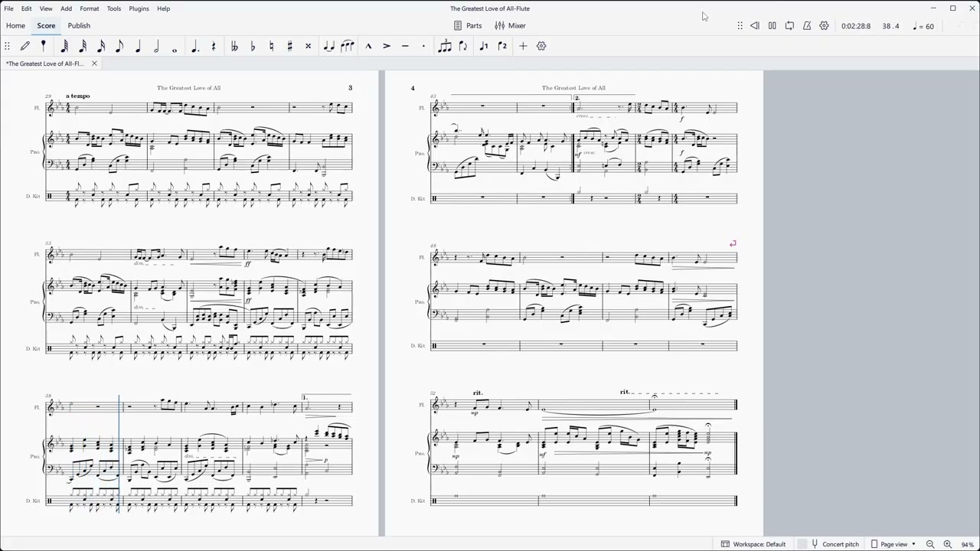Grab the playback toolbar drag handle
980x551 pixels.
(x=740, y=26)
